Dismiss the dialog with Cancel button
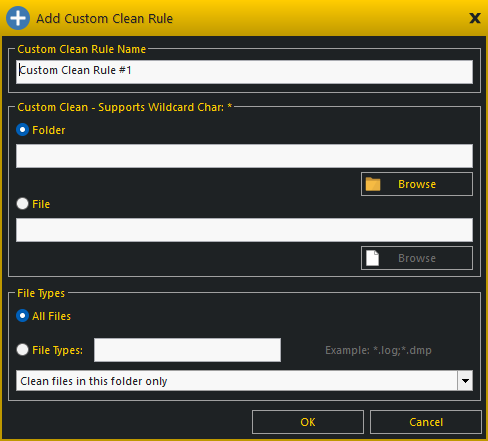488x441 pixels. [426, 422]
